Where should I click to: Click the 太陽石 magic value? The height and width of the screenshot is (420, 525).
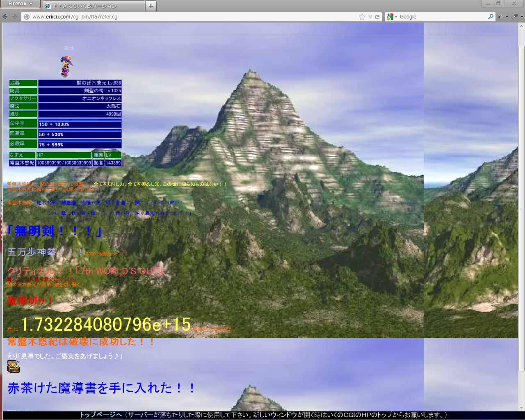pyautogui.click(x=80, y=106)
